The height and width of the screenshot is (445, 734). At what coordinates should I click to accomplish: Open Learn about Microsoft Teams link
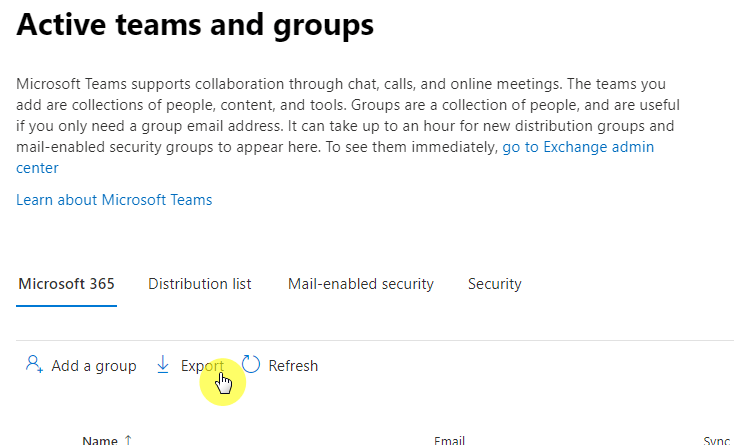pyautogui.click(x=114, y=200)
